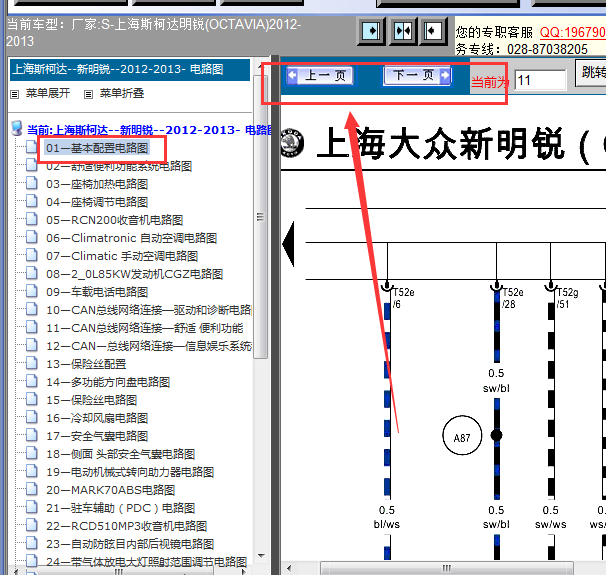Select 01—基本配置电路图 tree item
This screenshot has height=575, width=606.
pos(97,148)
